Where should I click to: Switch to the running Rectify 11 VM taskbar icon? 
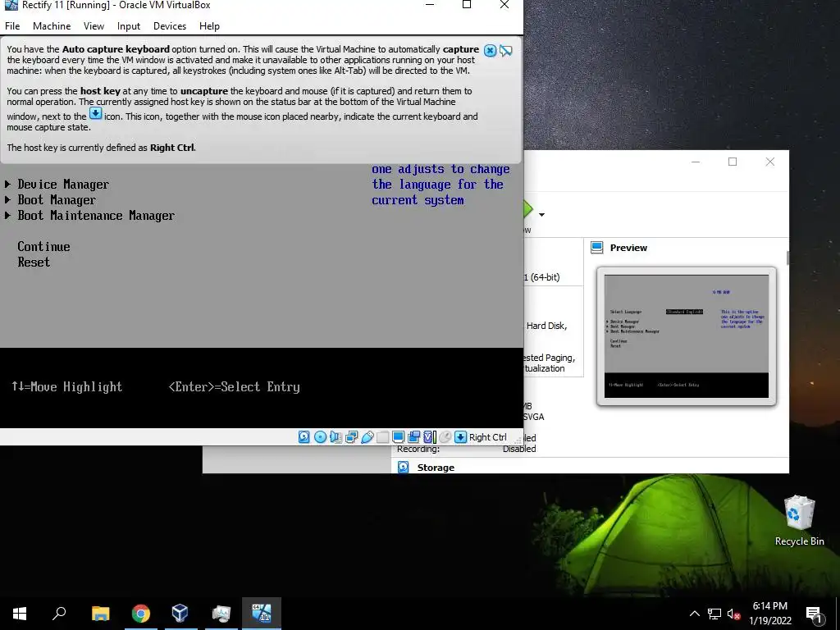pyautogui.click(x=262, y=614)
